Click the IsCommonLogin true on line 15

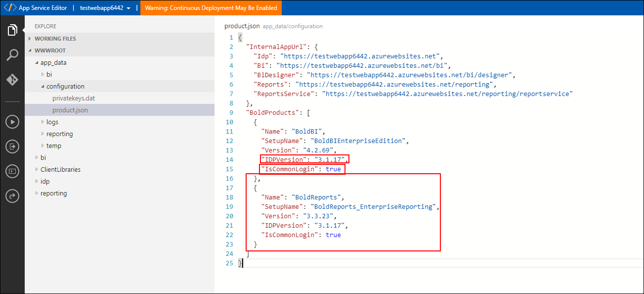pyautogui.click(x=333, y=169)
